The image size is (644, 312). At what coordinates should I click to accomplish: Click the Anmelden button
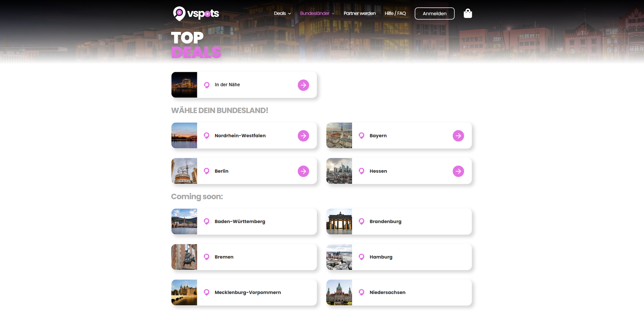[434, 13]
